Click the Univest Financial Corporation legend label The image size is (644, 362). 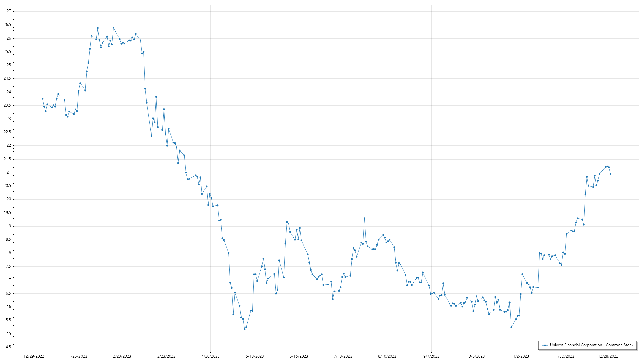click(591, 345)
